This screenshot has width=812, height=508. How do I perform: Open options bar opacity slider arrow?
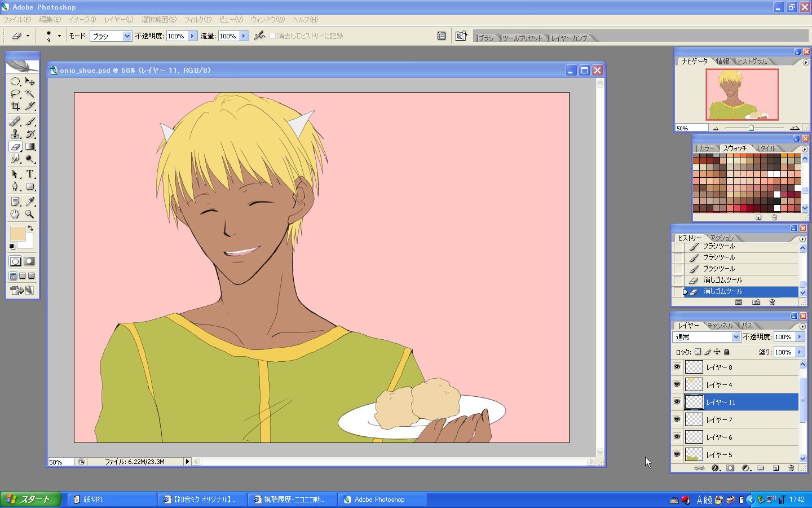point(192,36)
